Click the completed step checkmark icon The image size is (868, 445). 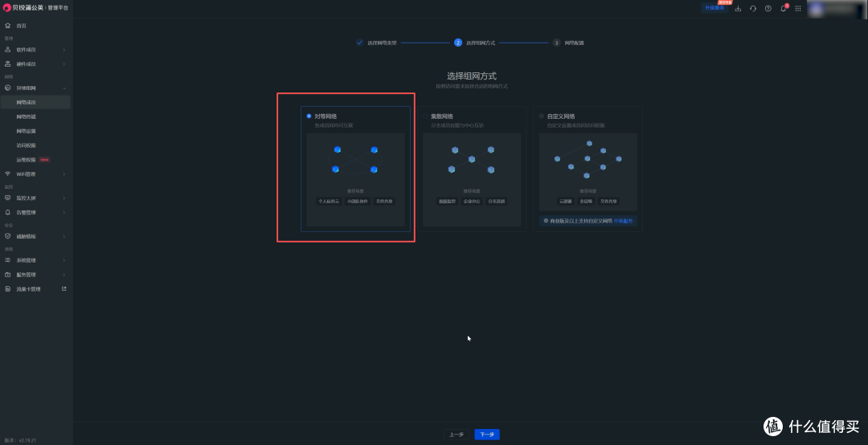tap(359, 43)
